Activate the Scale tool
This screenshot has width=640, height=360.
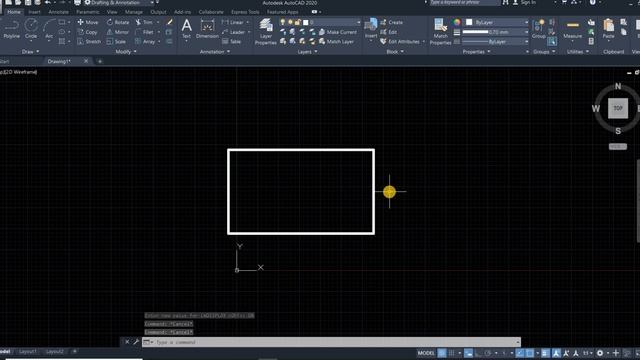(x=116, y=42)
